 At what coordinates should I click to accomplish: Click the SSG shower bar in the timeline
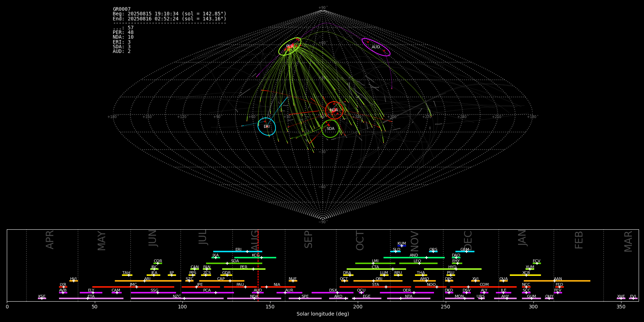(153, 293)
